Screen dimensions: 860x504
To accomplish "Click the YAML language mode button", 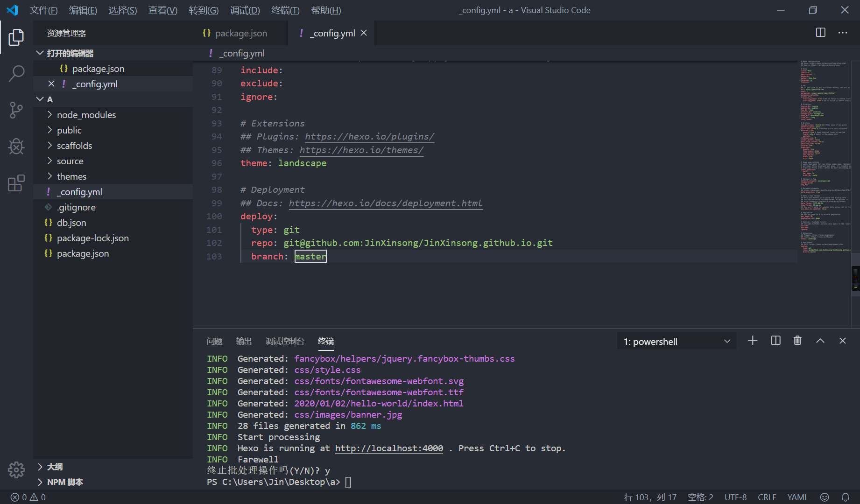I will [x=797, y=497].
